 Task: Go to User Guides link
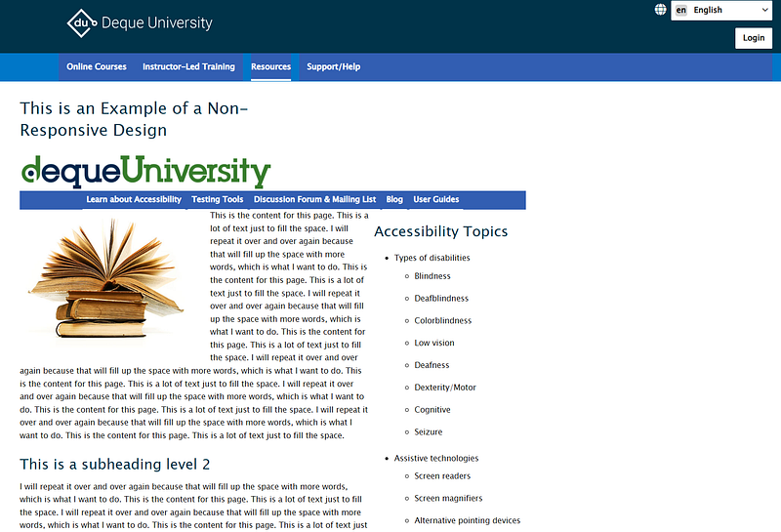[436, 199]
